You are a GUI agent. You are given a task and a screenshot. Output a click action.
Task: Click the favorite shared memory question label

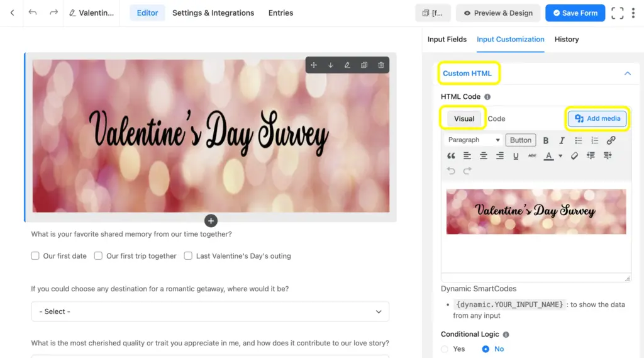click(x=131, y=234)
